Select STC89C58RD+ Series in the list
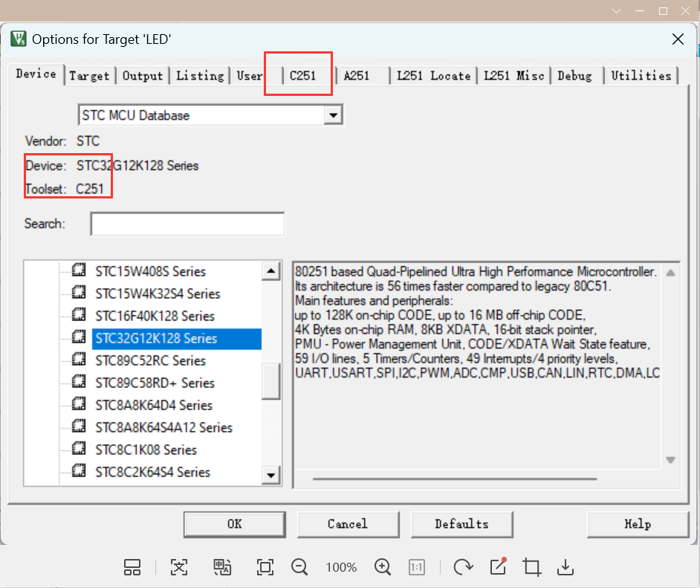 click(155, 383)
